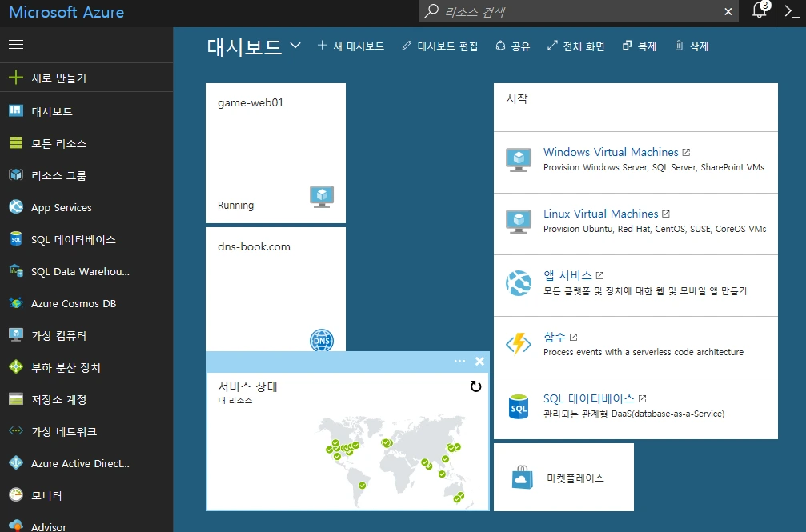The width and height of the screenshot is (806, 532).
Task: Click 대시보드 편집 toolbar button
Action: (440, 46)
